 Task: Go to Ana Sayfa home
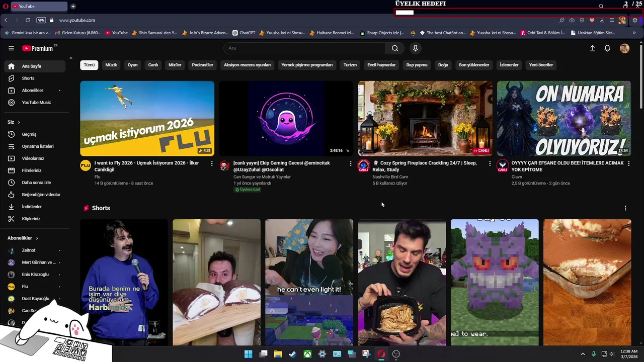[x=35, y=66]
